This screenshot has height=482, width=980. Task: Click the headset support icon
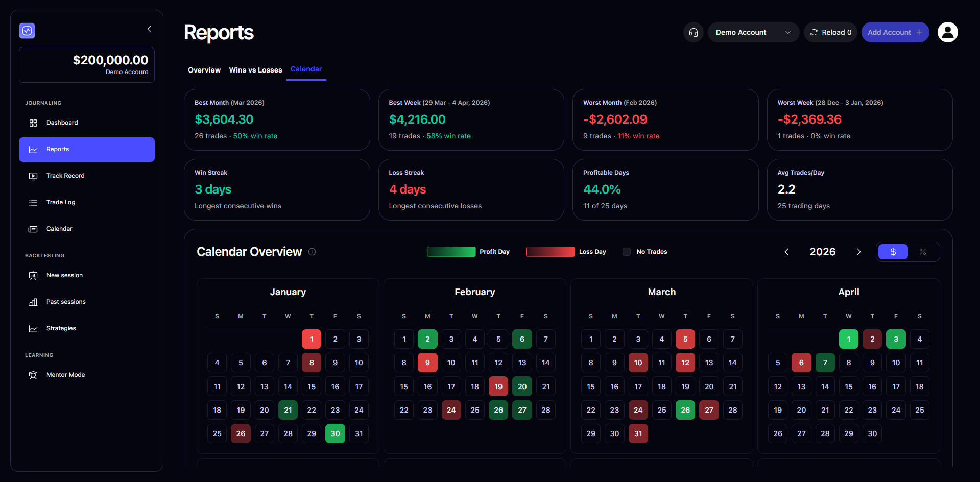pyautogui.click(x=693, y=32)
